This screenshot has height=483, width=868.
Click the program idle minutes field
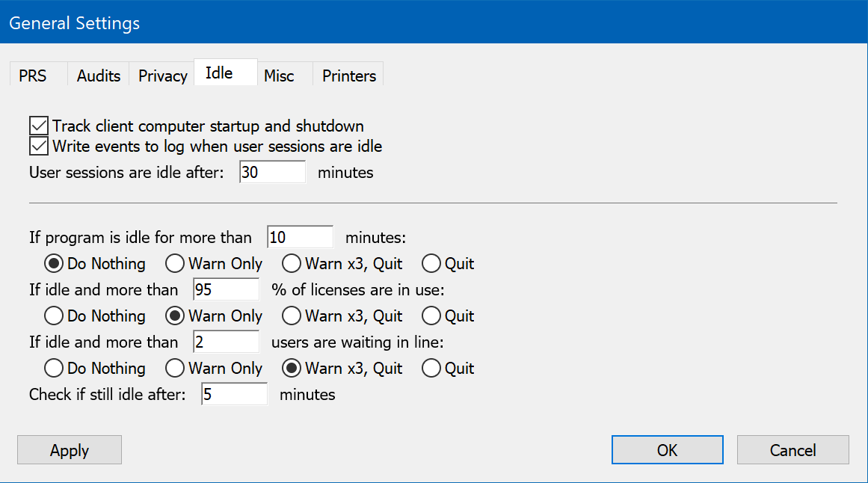click(x=299, y=238)
